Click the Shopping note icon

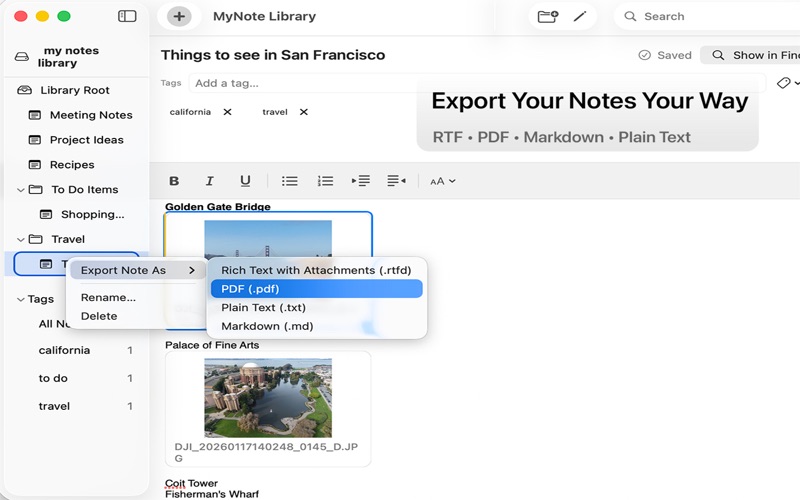[x=46, y=214]
